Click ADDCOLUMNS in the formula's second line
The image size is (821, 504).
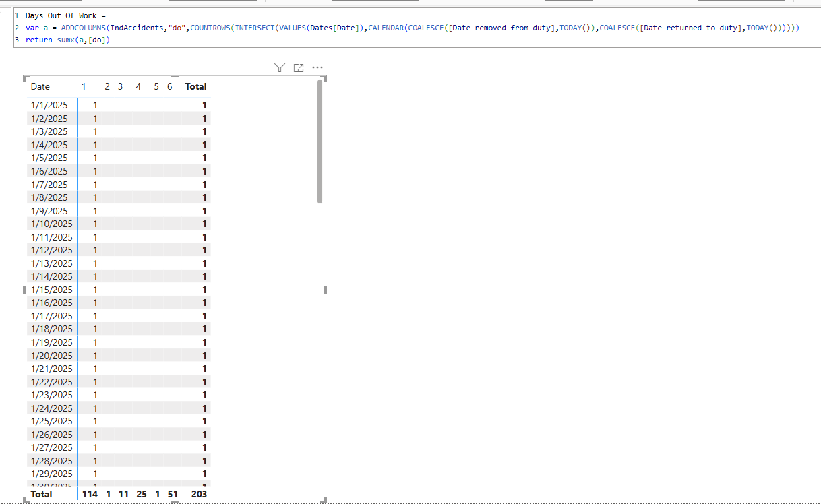[83, 28]
